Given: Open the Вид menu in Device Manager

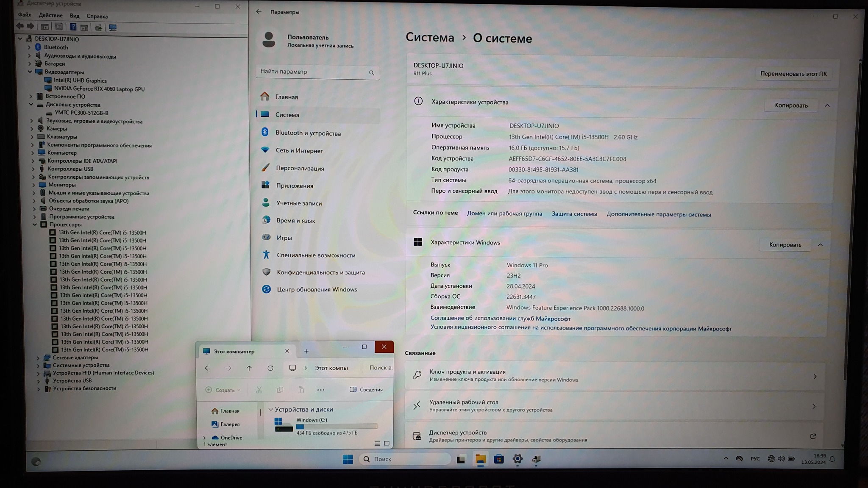Looking at the screenshot, I should (x=75, y=16).
